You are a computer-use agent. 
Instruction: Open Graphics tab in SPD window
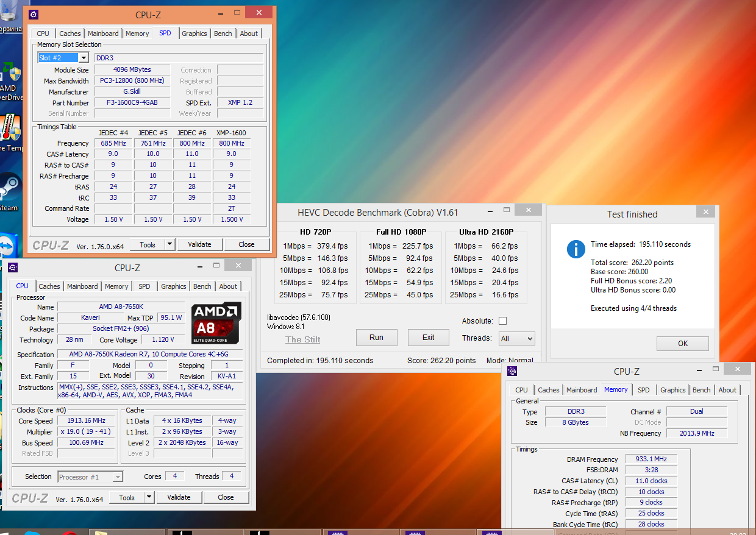[x=194, y=34]
